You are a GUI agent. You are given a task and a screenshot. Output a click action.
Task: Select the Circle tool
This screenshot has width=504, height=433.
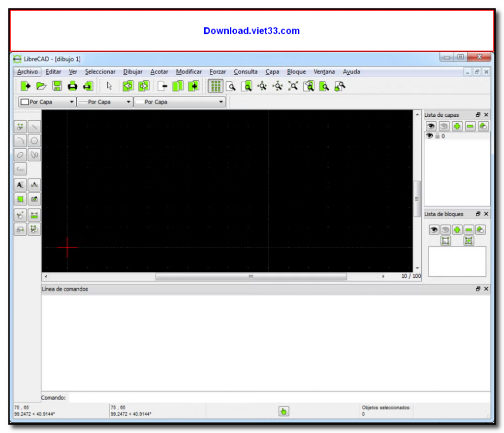(34, 140)
